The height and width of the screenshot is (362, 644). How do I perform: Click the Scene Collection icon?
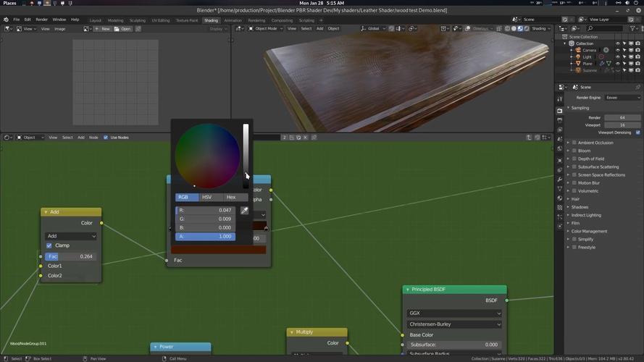564,36
